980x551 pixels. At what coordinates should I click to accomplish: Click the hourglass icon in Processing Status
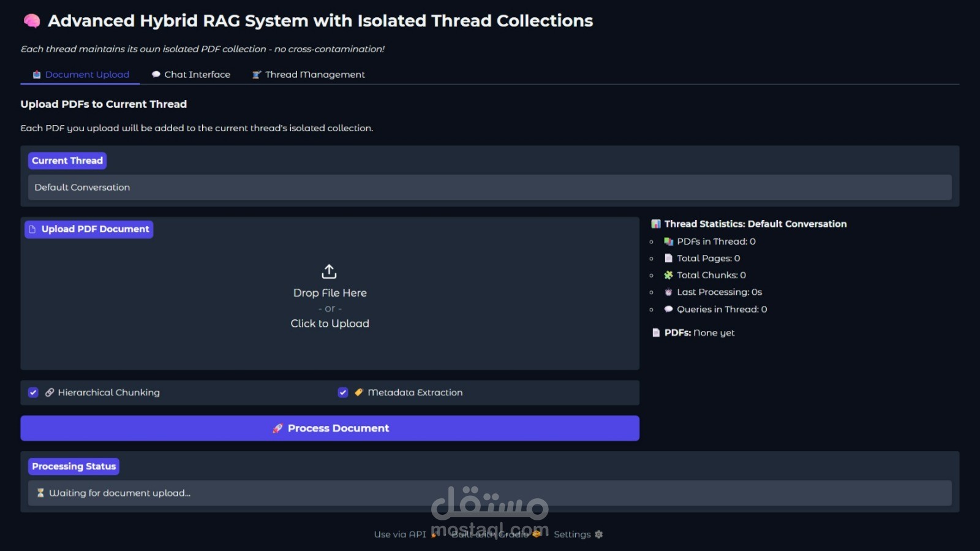(x=40, y=493)
